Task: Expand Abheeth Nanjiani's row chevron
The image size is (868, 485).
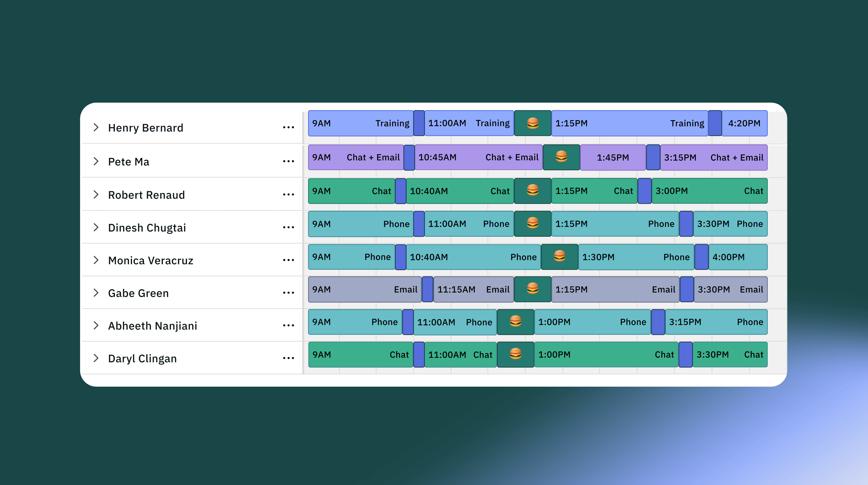Action: click(x=96, y=326)
